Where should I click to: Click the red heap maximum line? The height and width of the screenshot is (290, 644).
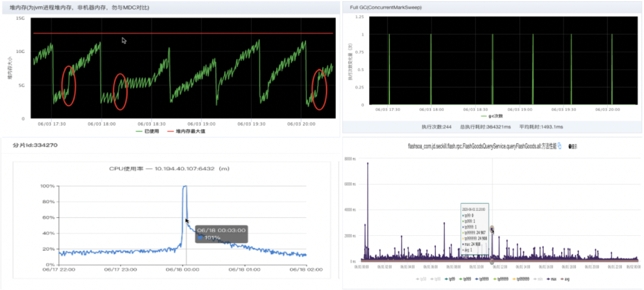183,33
